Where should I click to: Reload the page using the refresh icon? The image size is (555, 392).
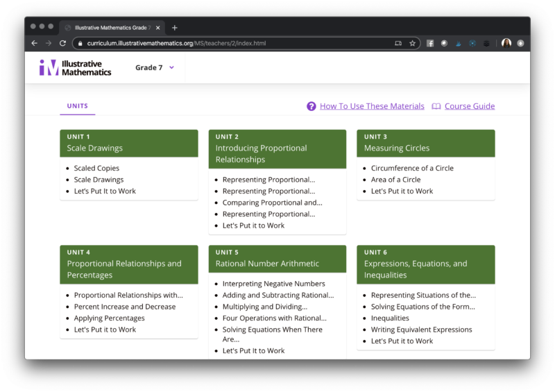point(62,43)
